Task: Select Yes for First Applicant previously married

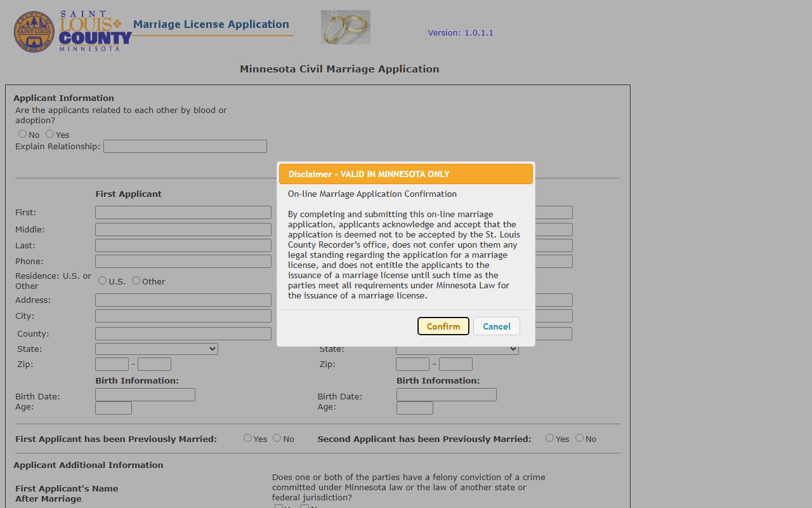Action: (248, 438)
